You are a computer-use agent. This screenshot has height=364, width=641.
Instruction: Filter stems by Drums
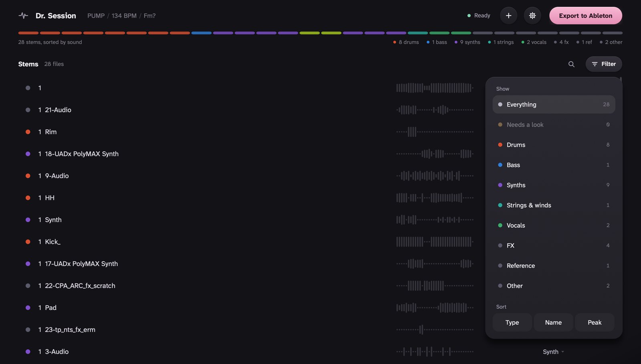click(x=554, y=145)
